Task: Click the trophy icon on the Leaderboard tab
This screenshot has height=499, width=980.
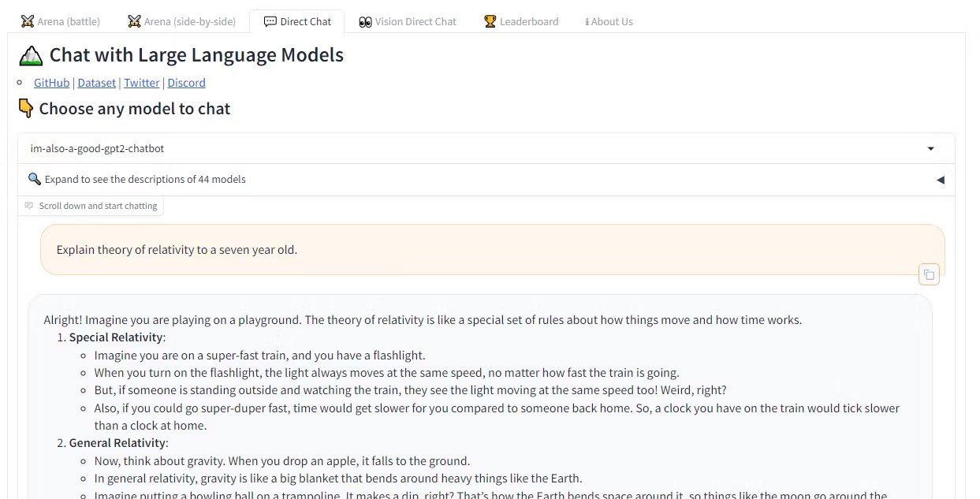Action: pos(490,22)
